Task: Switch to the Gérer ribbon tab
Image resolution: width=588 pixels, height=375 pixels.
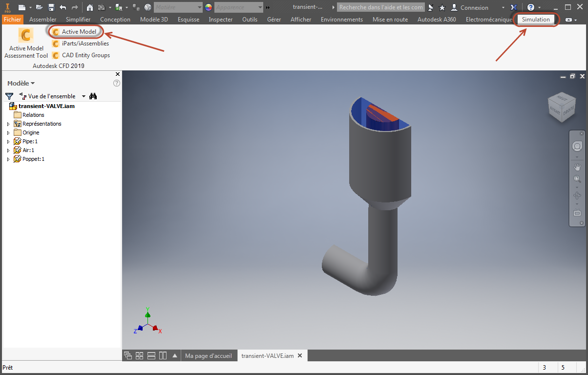Action: (274, 20)
